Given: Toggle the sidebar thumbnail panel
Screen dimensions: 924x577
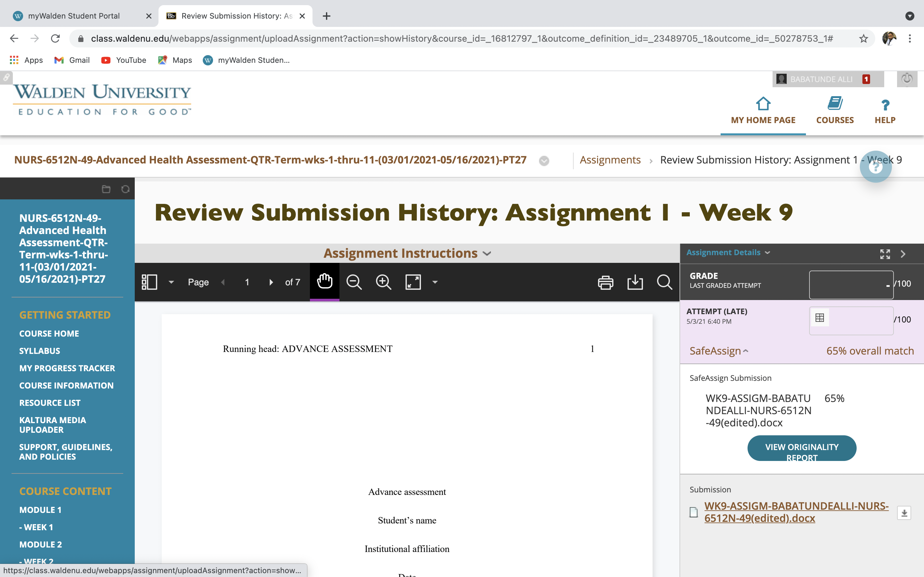Looking at the screenshot, I should tap(149, 282).
